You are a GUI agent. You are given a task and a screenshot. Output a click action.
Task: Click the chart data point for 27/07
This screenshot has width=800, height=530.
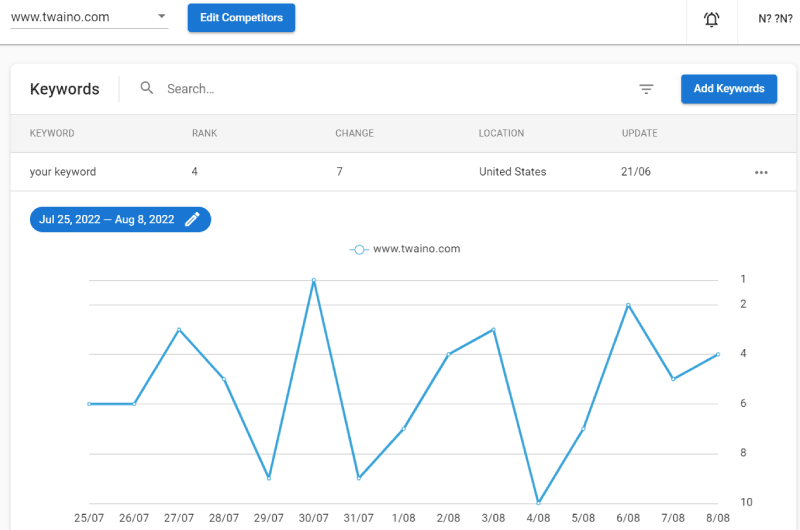[179, 330]
